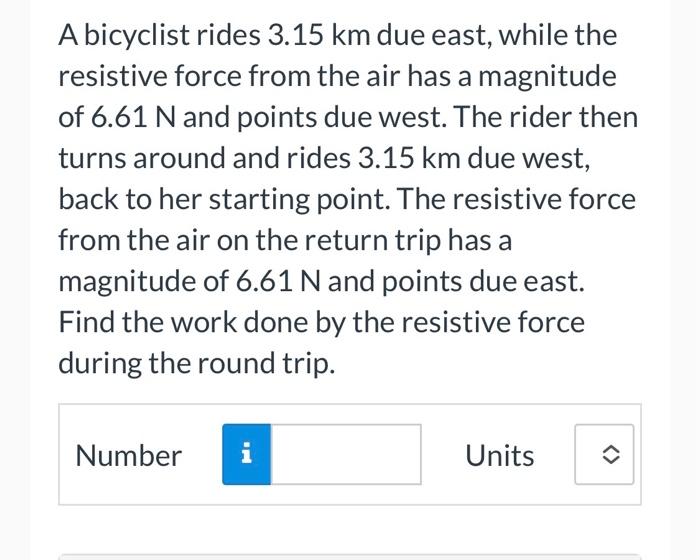Viewport: 700px width, 560px height.
Task: Click the phrase "return trip has a"
Action: pyautogui.click(x=408, y=240)
